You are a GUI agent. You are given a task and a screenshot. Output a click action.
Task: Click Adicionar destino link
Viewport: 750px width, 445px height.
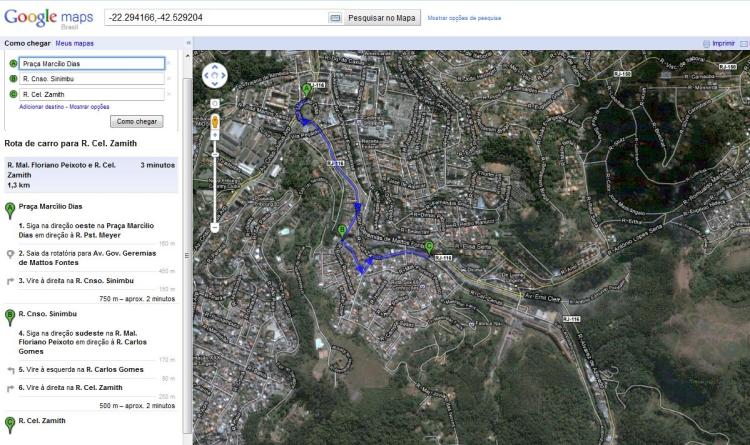point(40,106)
